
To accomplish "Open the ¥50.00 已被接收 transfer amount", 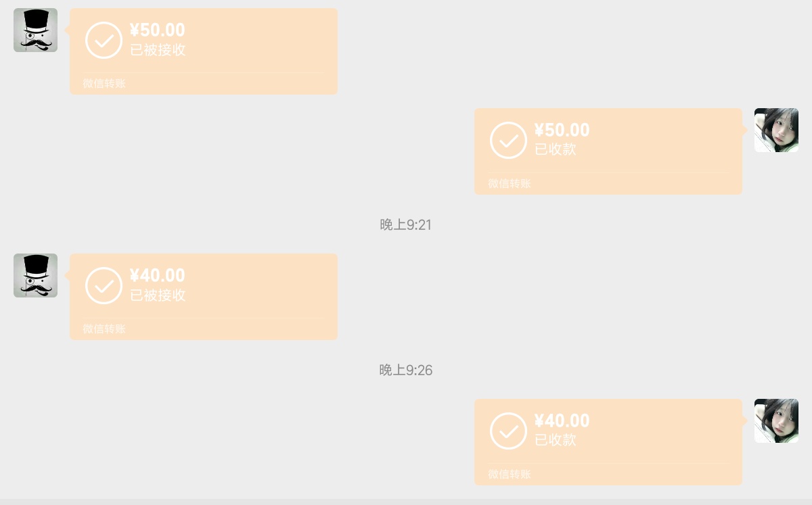I will [x=157, y=30].
